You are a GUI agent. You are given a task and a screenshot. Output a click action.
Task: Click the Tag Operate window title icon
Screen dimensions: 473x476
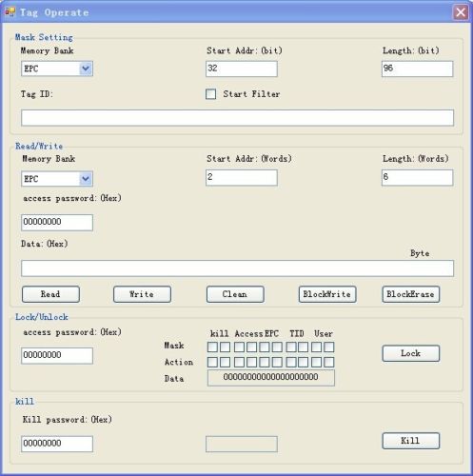[10, 12]
